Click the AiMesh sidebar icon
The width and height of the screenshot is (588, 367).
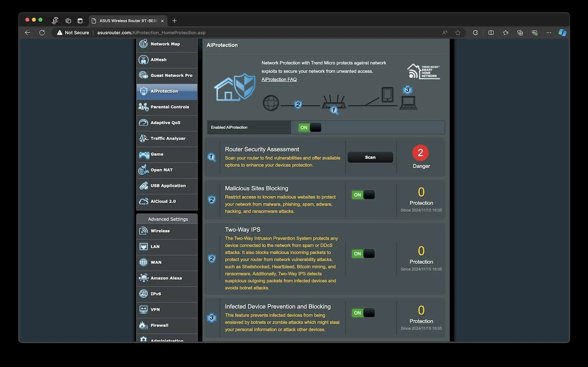[x=143, y=59]
